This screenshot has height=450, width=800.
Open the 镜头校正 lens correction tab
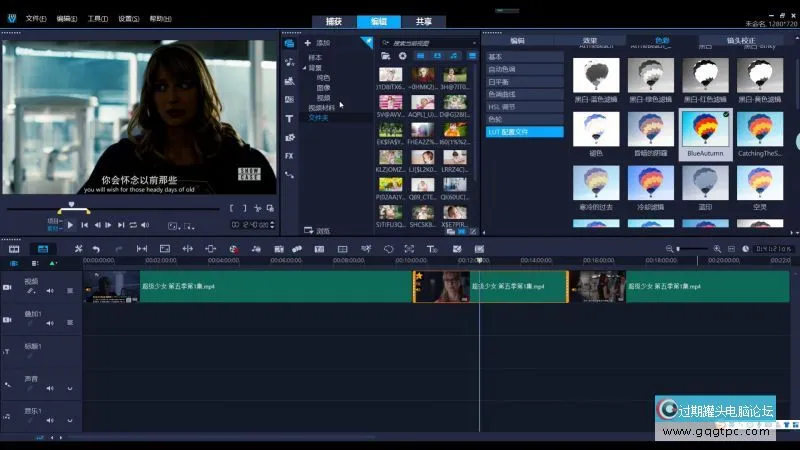point(741,40)
